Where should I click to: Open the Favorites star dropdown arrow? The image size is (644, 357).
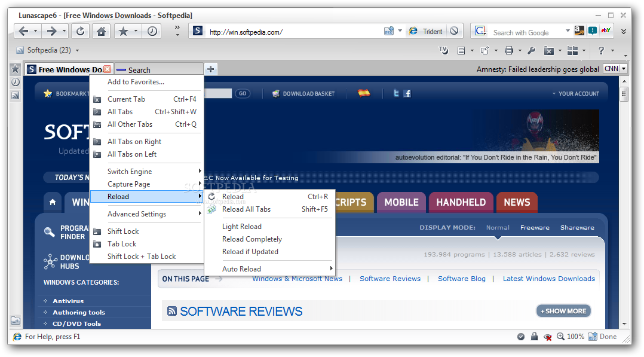point(136,31)
